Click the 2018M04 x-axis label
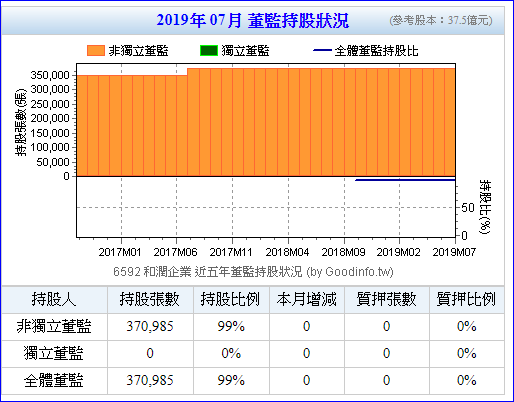Image resolution: width=514 pixels, height=402 pixels. pyautogui.click(x=287, y=252)
